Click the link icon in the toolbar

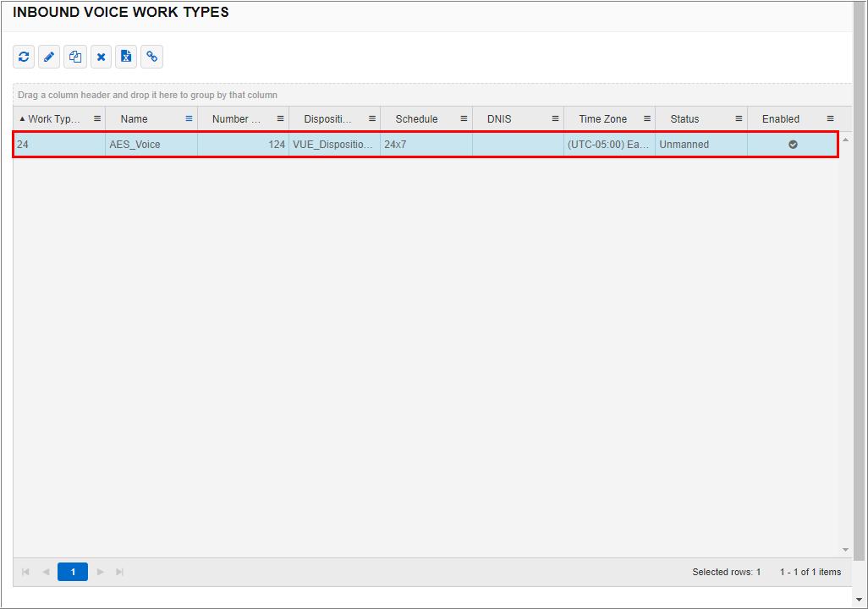pos(152,57)
